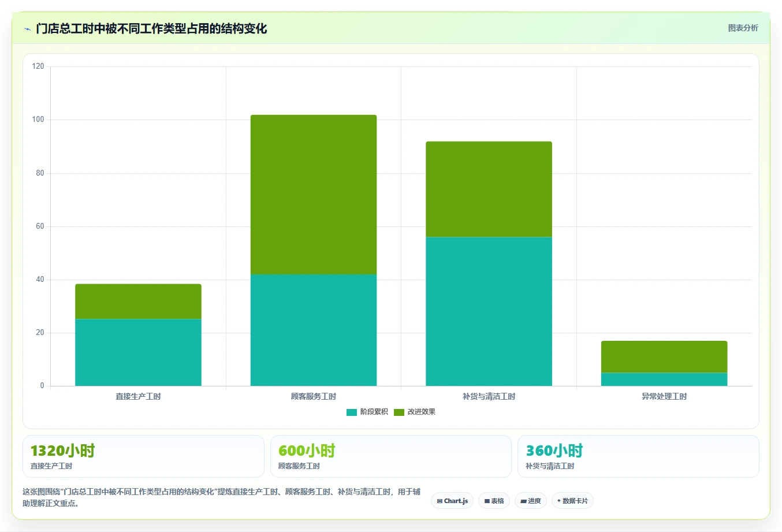
Task: Open the 600小时 顾客服务工时 card
Action: [x=391, y=456]
